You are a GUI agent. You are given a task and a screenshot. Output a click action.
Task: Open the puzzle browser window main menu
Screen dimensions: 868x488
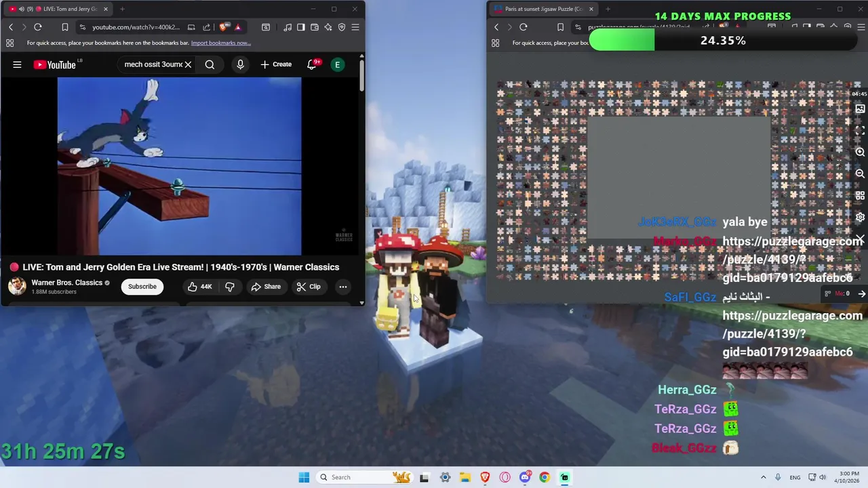pos(861,27)
